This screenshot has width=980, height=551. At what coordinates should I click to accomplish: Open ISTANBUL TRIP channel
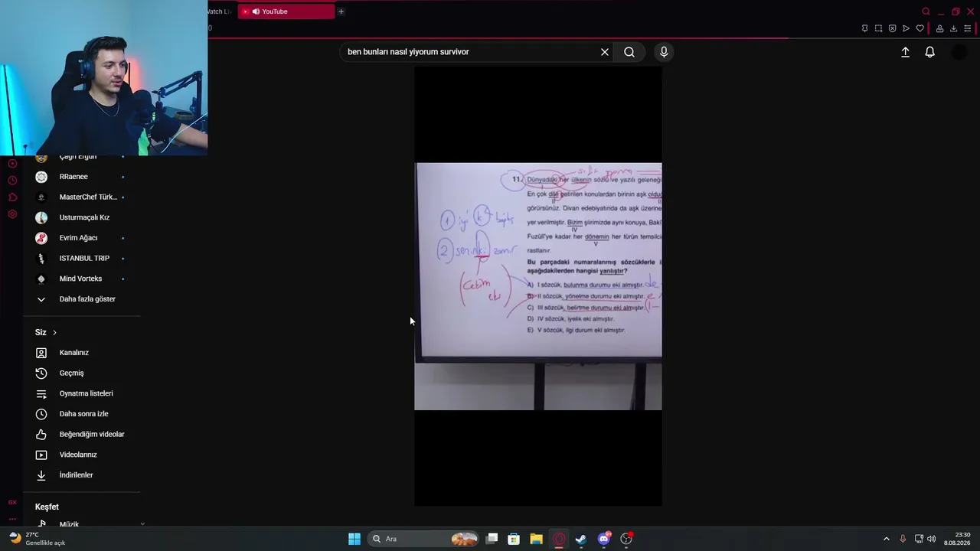(x=81, y=258)
